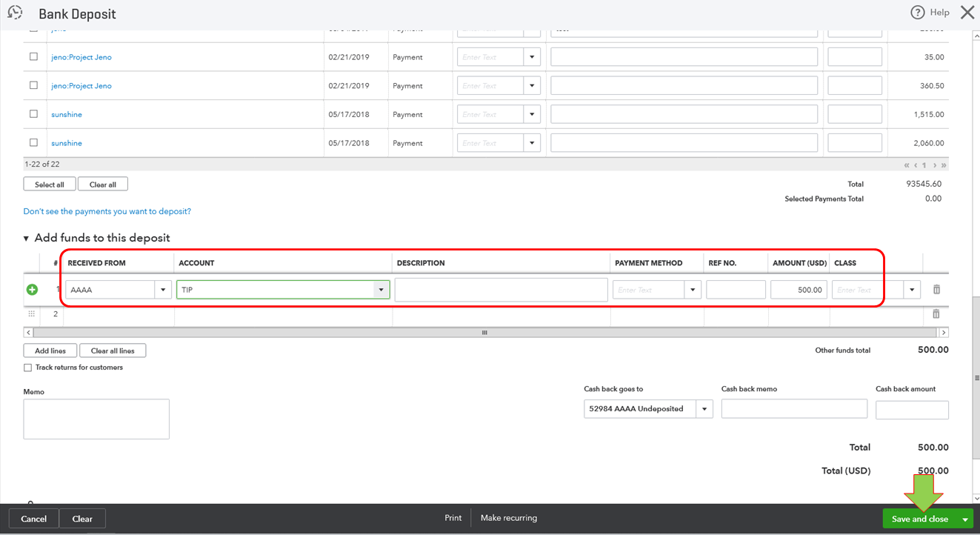This screenshot has height=535, width=980.
Task: Open Payment Method dropdown on line 1
Action: click(693, 290)
